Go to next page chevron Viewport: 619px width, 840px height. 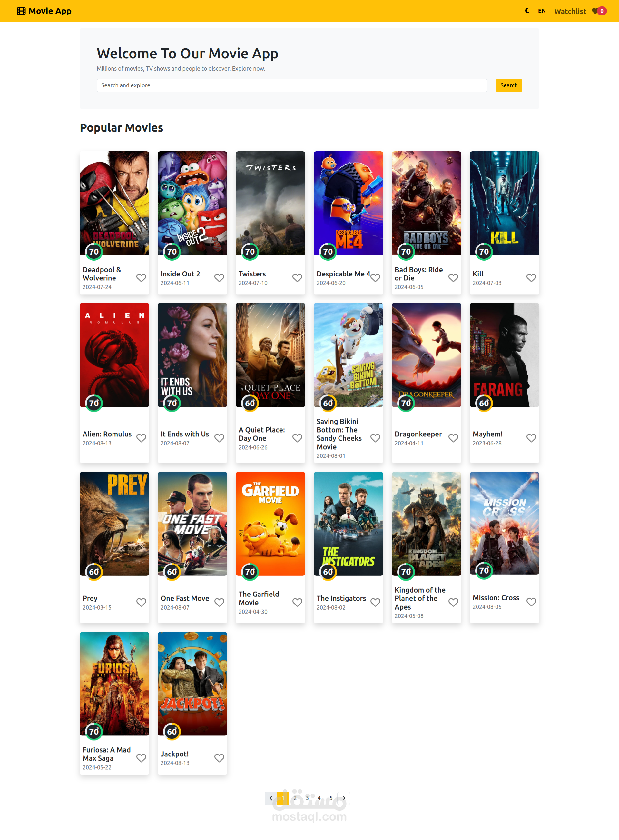[344, 798]
